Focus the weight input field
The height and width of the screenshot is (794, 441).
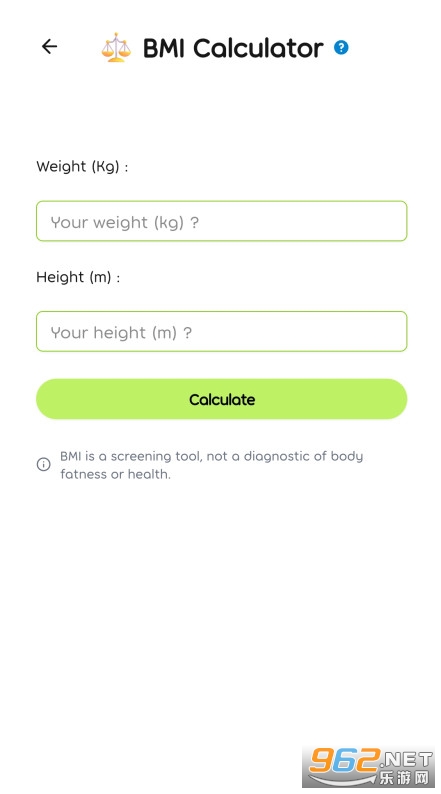pos(221,221)
